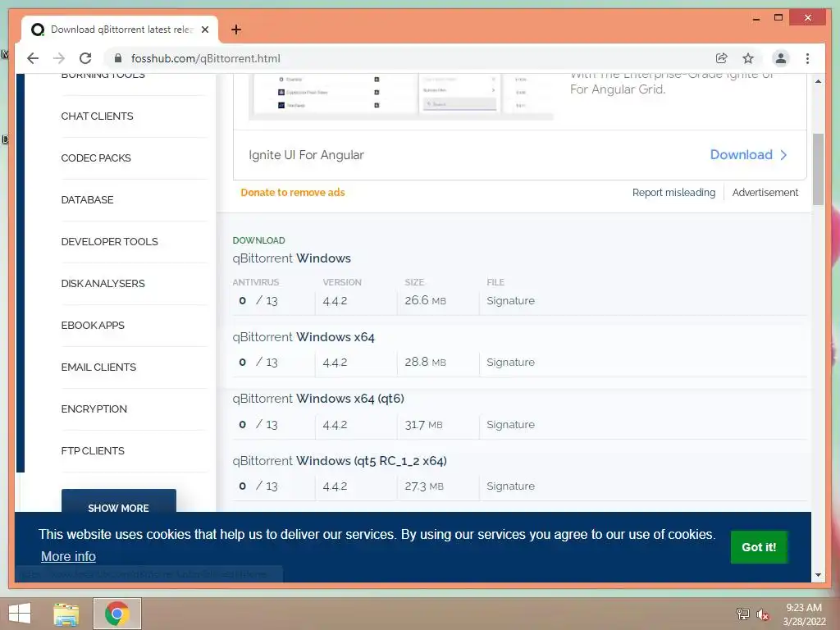
Task: Click the Ignite UI ad Download link
Action: point(742,155)
